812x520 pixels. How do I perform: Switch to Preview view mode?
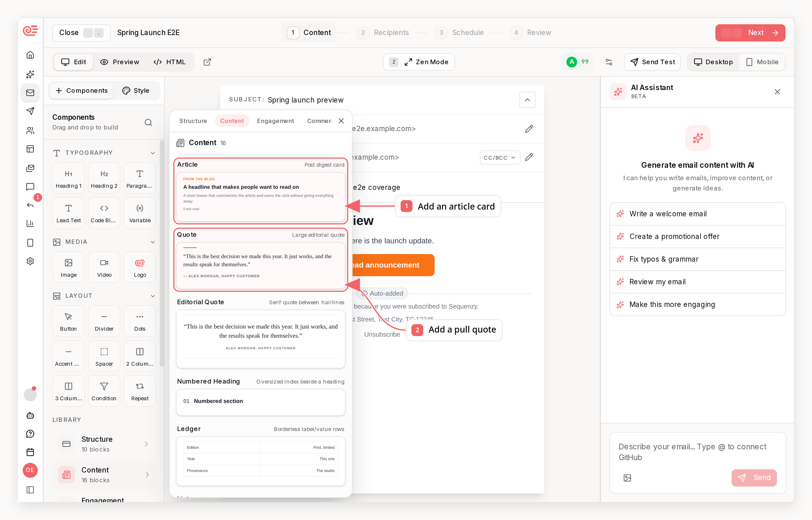(120, 62)
